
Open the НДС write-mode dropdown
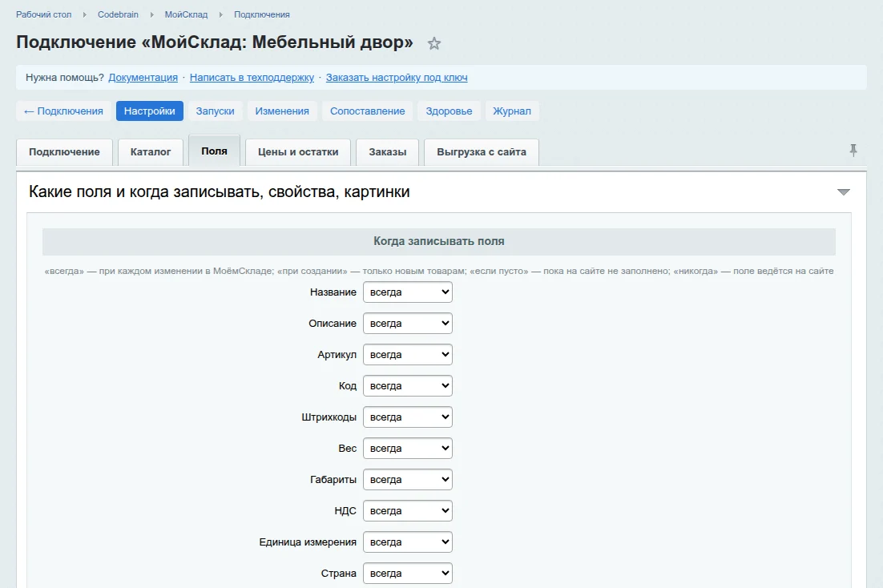(408, 511)
